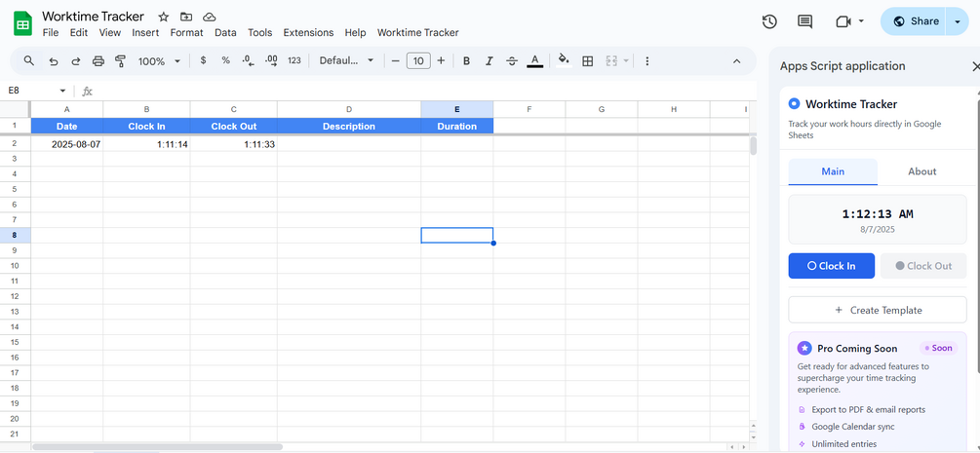
Task: Switch to the About tab
Action: point(921,171)
